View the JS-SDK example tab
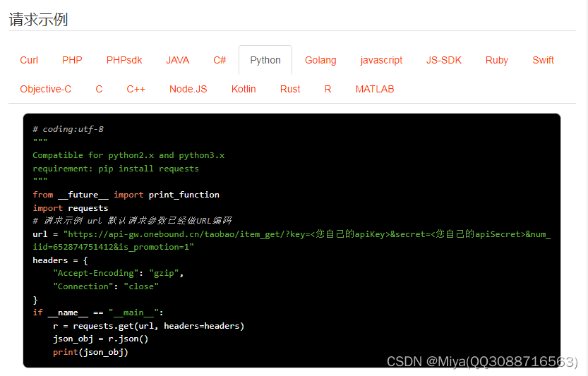Image resolution: width=588 pixels, height=376 pixels. (443, 60)
